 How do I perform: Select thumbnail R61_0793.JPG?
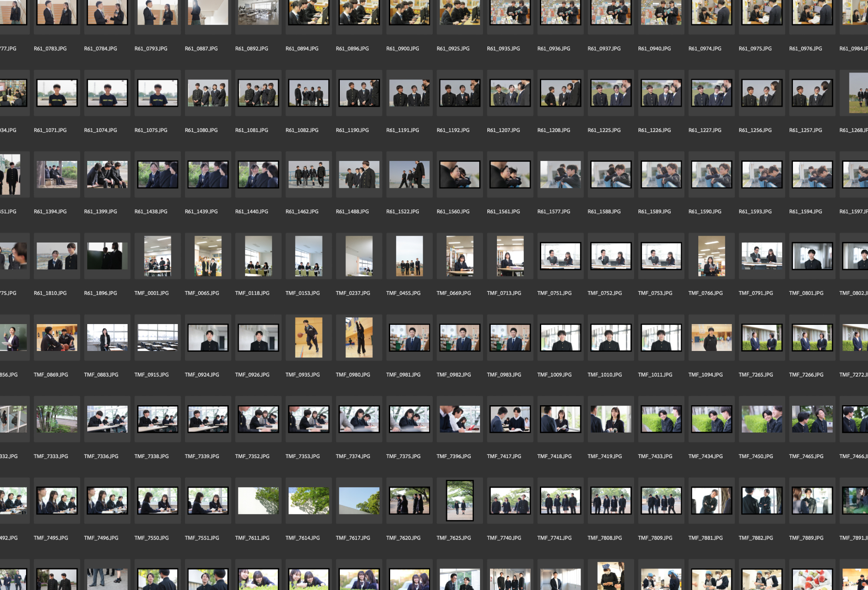158,12
